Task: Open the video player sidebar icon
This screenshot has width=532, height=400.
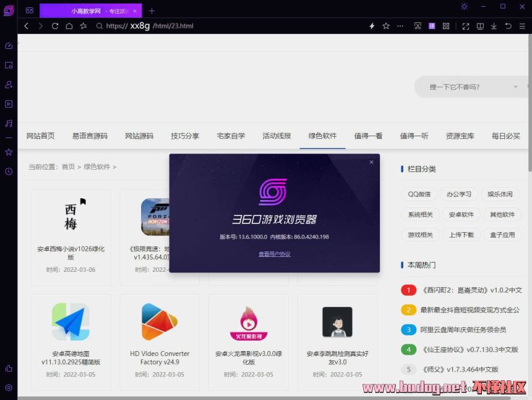Action: pos(9,104)
